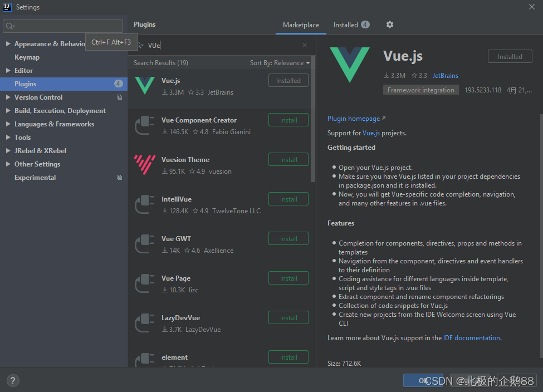This screenshot has width=543, height=392.
Task: Select the IntelliVue plugin name
Action: click(177, 199)
